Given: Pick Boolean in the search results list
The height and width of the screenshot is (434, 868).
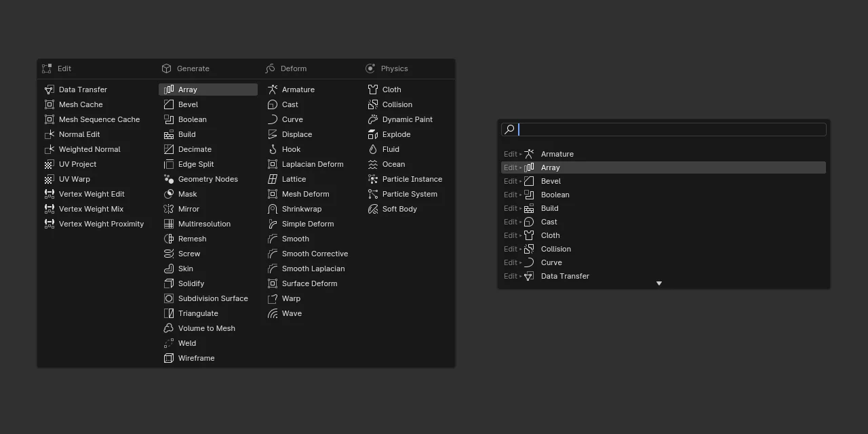Looking at the screenshot, I should 555,195.
